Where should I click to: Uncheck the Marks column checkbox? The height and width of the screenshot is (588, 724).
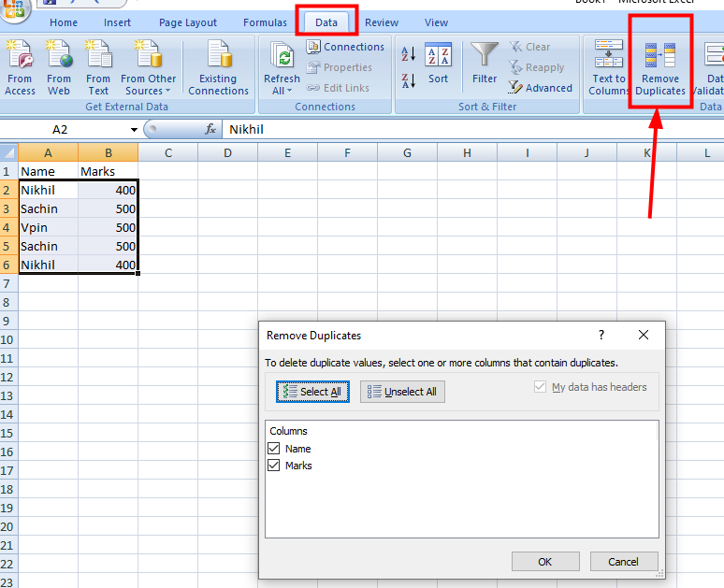(274, 465)
